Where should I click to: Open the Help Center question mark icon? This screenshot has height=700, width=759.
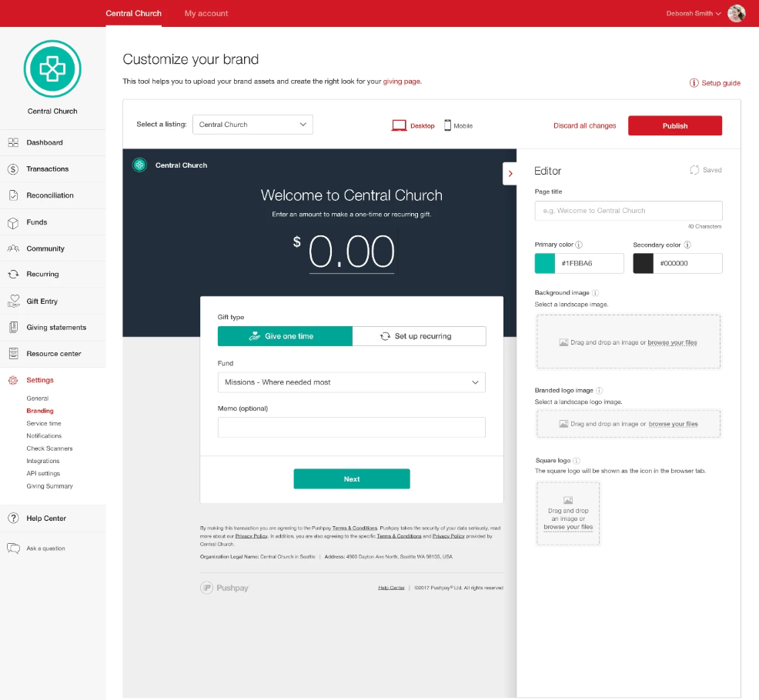point(12,518)
